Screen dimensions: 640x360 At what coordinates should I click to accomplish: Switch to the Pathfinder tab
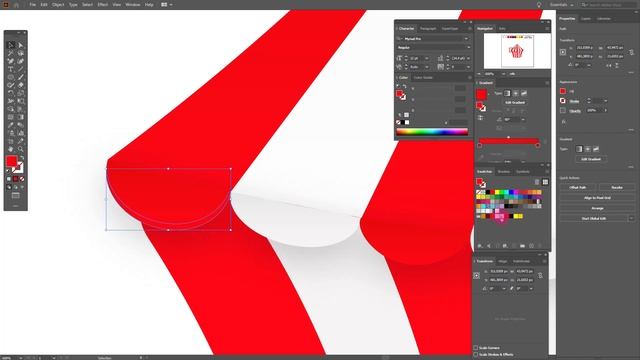(x=521, y=261)
